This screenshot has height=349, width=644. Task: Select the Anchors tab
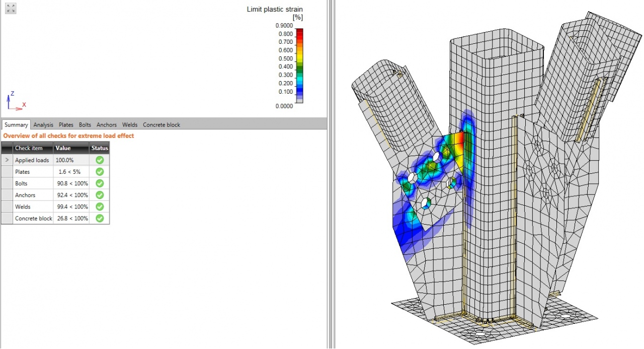[x=107, y=125]
